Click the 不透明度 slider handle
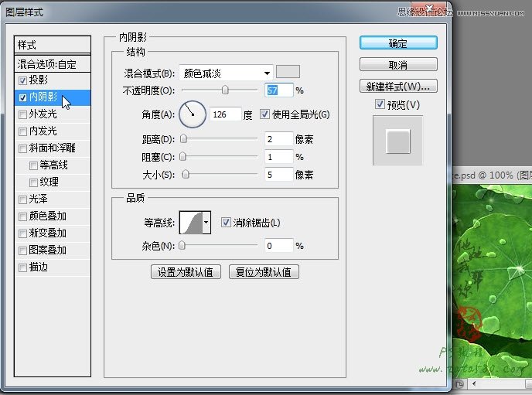The image size is (532, 395). click(225, 90)
